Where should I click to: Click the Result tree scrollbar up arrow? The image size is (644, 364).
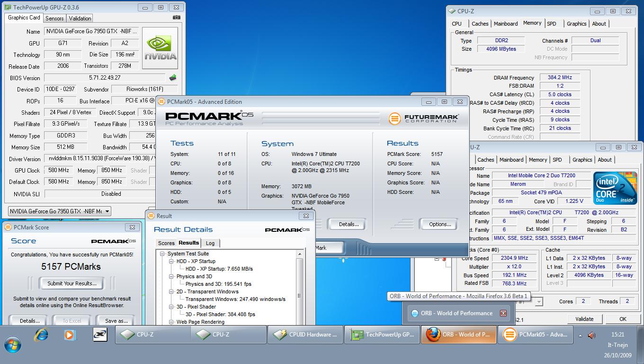[299, 255]
